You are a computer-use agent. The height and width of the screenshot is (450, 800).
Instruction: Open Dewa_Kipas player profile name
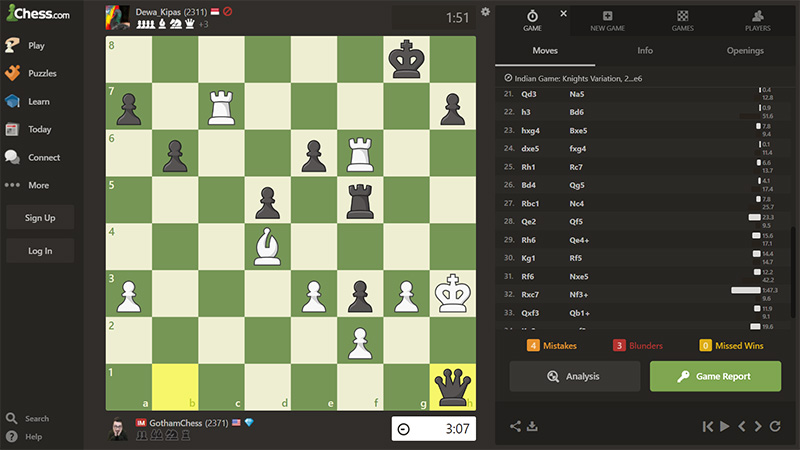coord(158,12)
